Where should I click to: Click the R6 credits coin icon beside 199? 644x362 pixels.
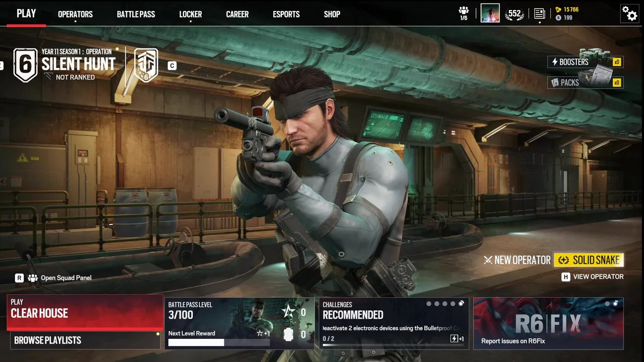click(x=558, y=18)
